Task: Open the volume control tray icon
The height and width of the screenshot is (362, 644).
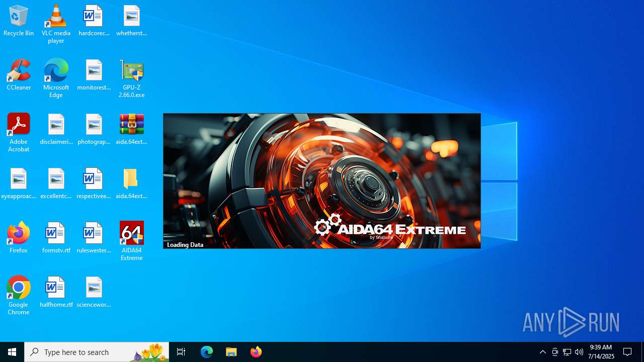Action: pos(579,352)
